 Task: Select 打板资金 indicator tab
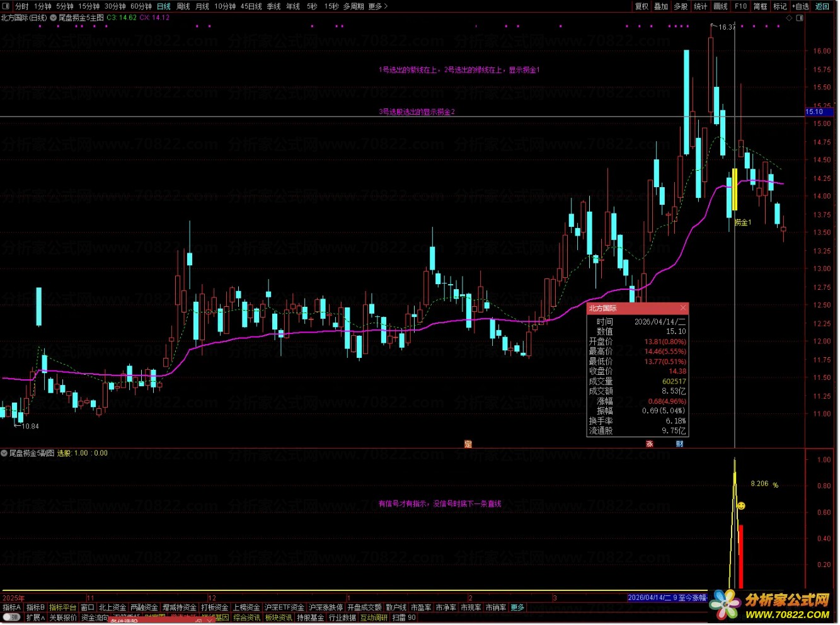click(216, 608)
